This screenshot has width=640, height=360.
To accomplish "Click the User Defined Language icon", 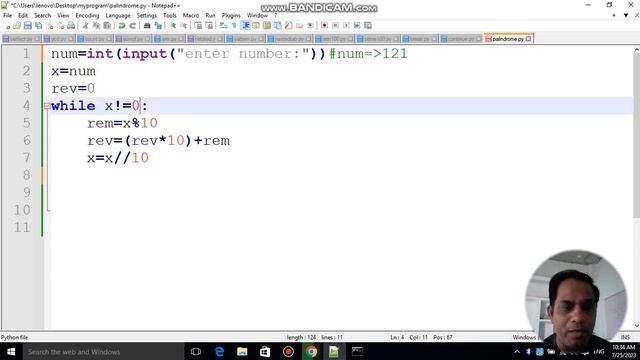I will point(256,25).
